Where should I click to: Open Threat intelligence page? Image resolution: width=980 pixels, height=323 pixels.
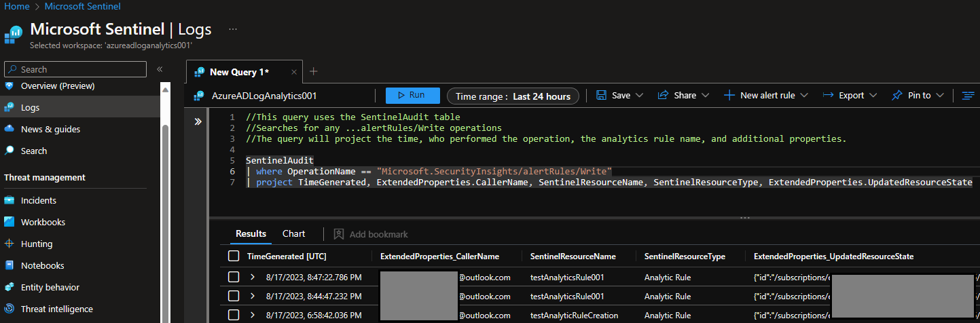pyautogui.click(x=57, y=309)
